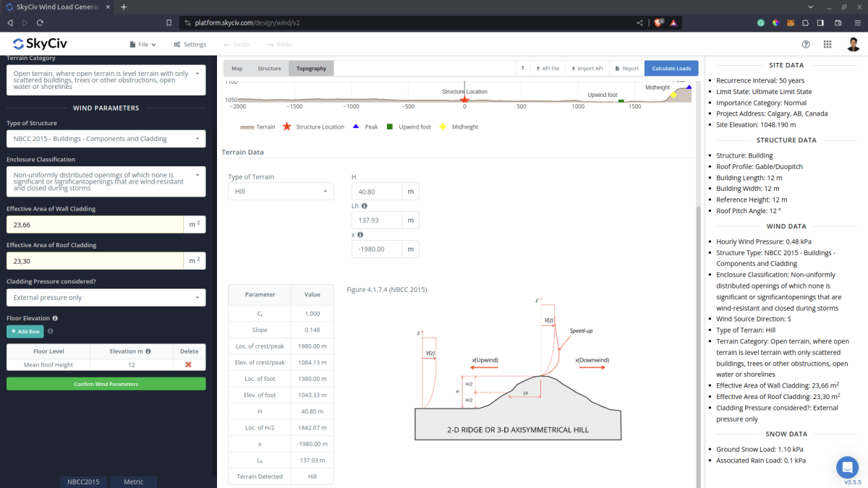The image size is (868, 488).
Task: Click the info icon next to Lh
Action: pos(364,206)
